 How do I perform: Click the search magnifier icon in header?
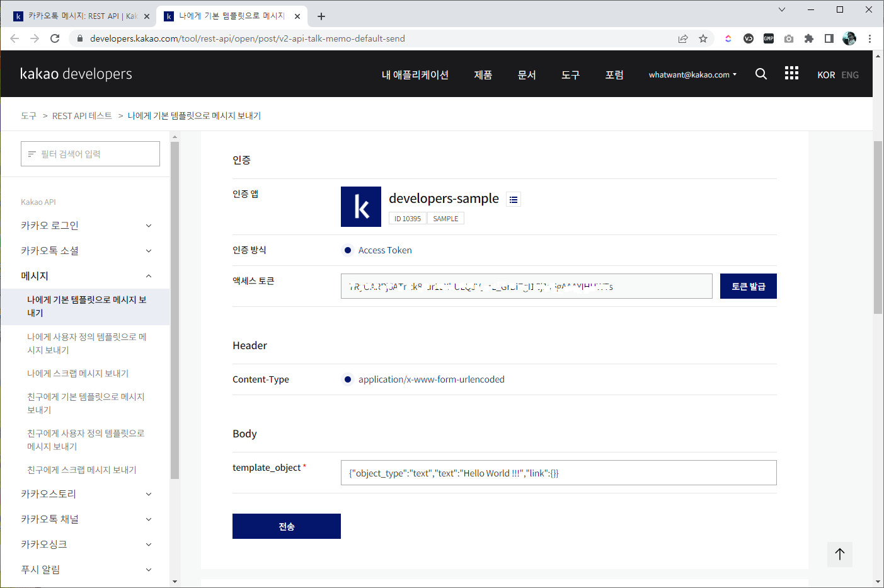761,74
